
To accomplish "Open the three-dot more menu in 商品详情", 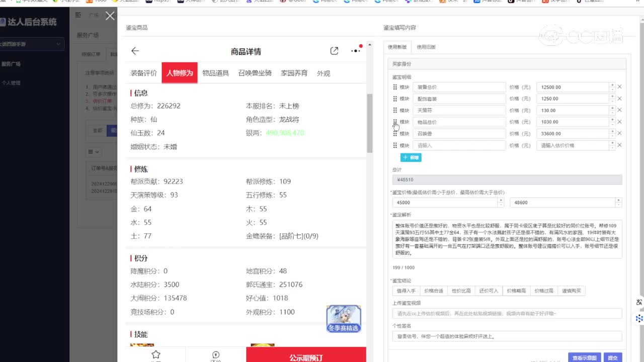I will point(356,50).
